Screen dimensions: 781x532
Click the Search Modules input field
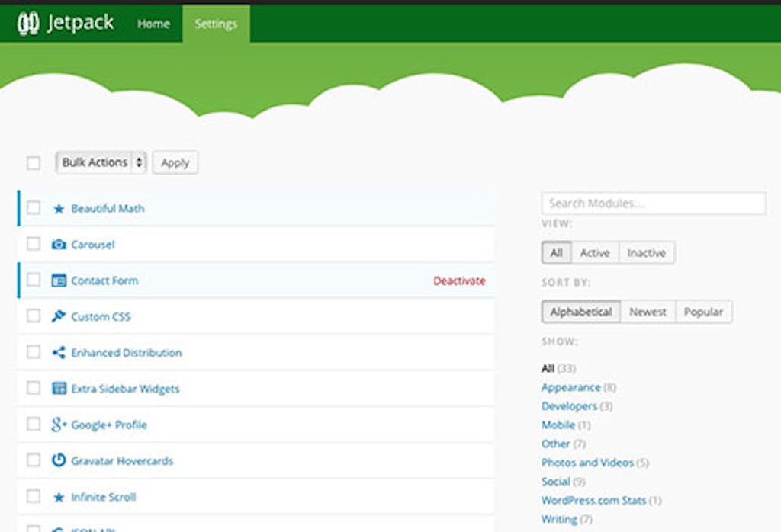[x=654, y=203]
